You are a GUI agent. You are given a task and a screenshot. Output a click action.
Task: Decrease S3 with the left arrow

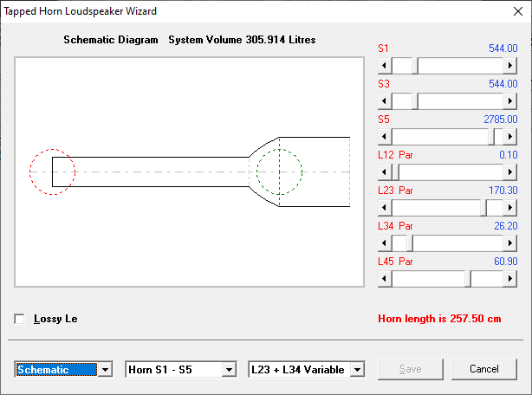[x=385, y=101]
